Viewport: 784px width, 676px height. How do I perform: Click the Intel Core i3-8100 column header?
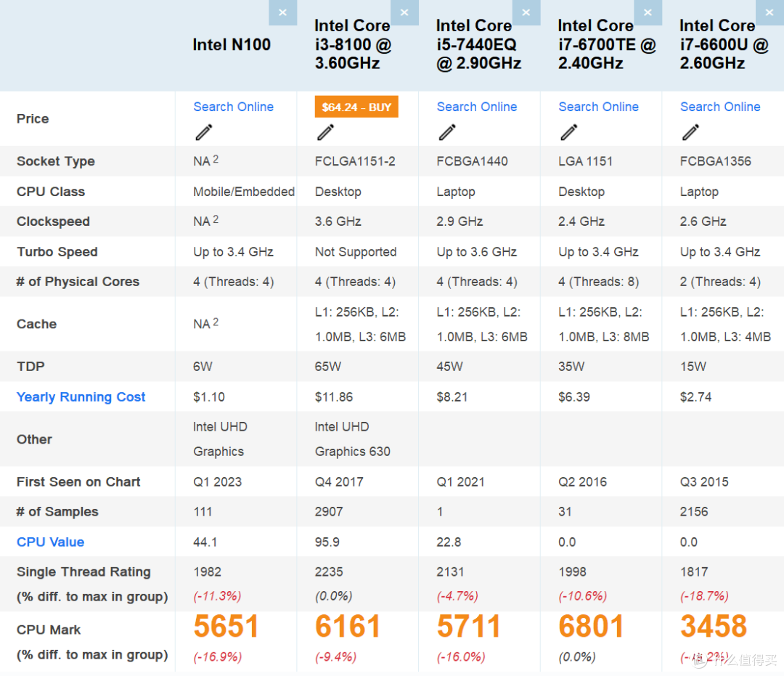(x=352, y=44)
